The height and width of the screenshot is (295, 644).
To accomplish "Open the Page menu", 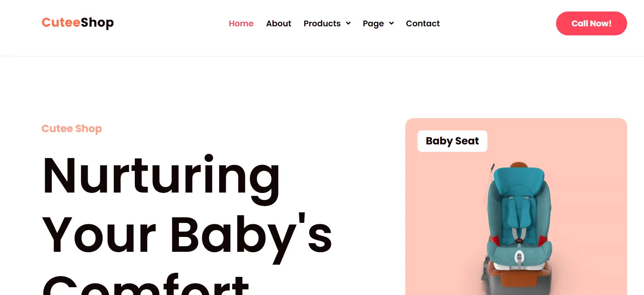I will click(x=373, y=23).
